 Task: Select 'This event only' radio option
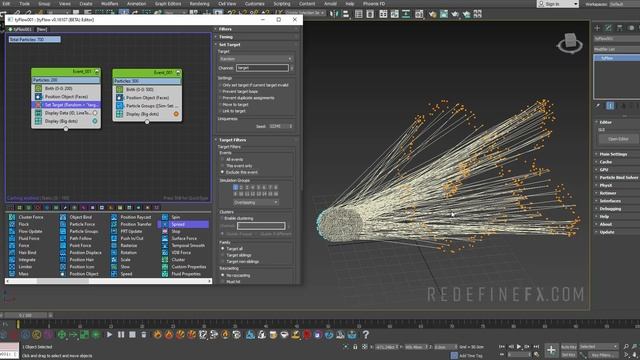(223, 166)
